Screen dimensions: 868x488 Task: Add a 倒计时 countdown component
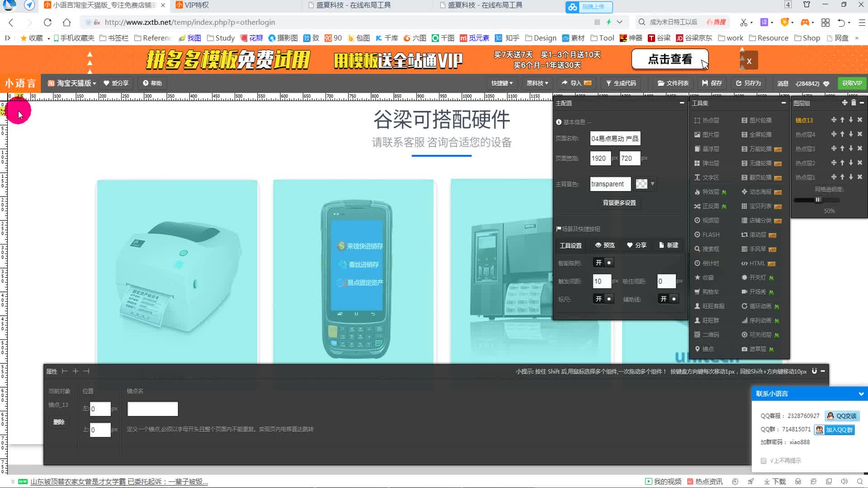(x=707, y=263)
